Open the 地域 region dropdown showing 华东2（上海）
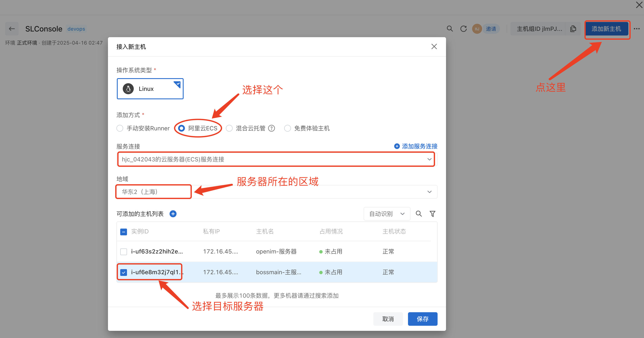Screen dimensions: 644x338 point(277,192)
